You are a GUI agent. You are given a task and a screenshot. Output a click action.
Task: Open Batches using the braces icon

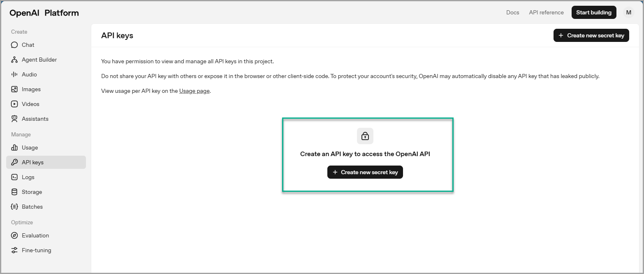click(x=14, y=207)
